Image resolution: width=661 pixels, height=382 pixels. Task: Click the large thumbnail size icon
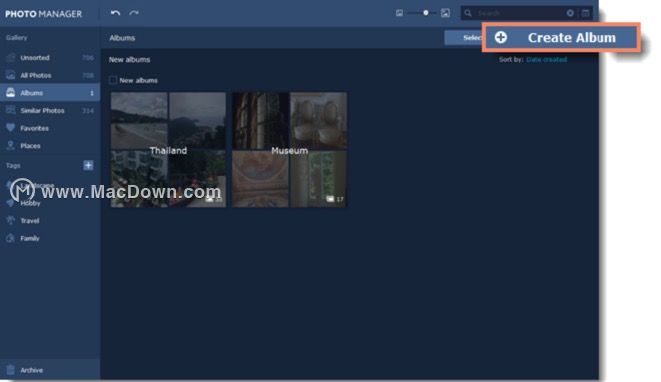[445, 13]
